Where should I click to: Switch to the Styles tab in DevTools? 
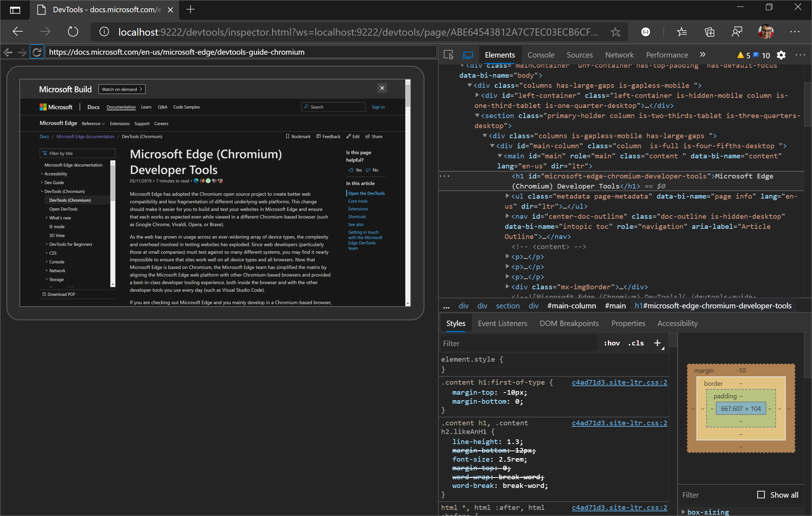455,323
